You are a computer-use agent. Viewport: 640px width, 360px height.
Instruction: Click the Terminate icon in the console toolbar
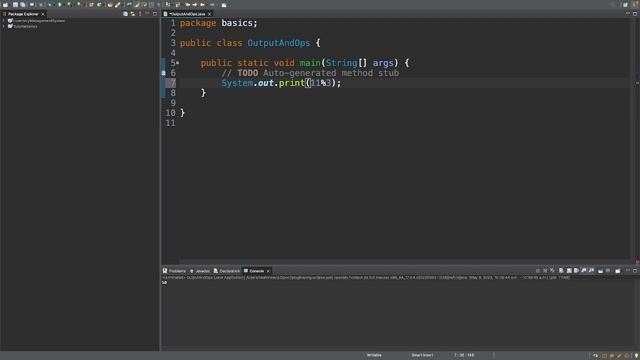click(x=538, y=271)
